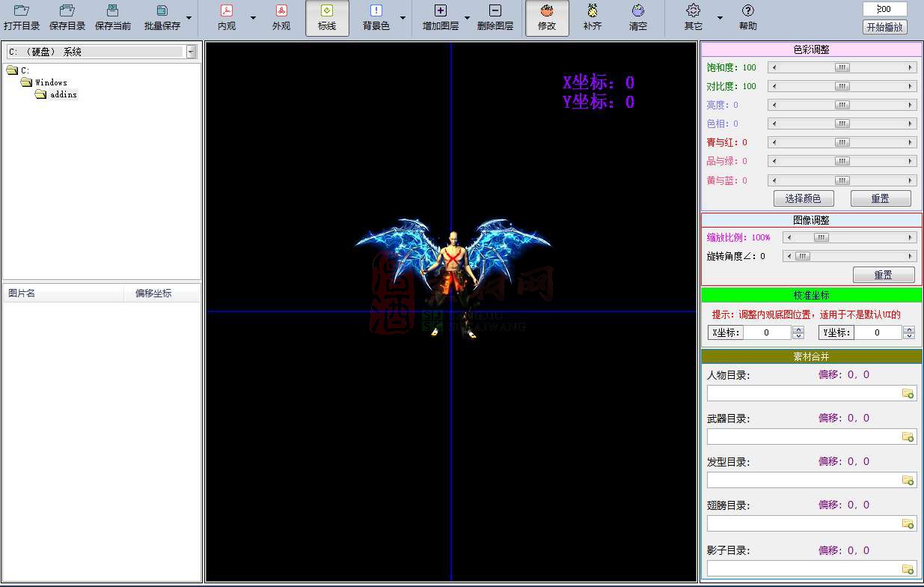This screenshot has height=587, width=924.
Task: Click the playback speed field showing 200
Action: 884,9
